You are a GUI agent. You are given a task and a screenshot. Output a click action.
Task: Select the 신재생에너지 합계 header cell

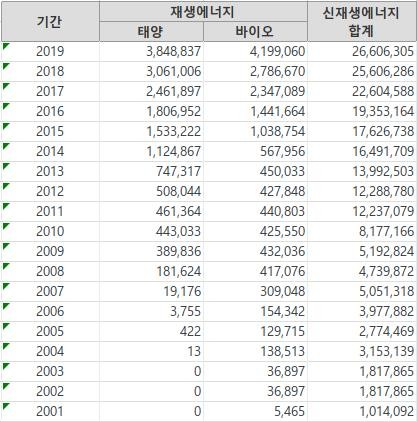coord(362,22)
